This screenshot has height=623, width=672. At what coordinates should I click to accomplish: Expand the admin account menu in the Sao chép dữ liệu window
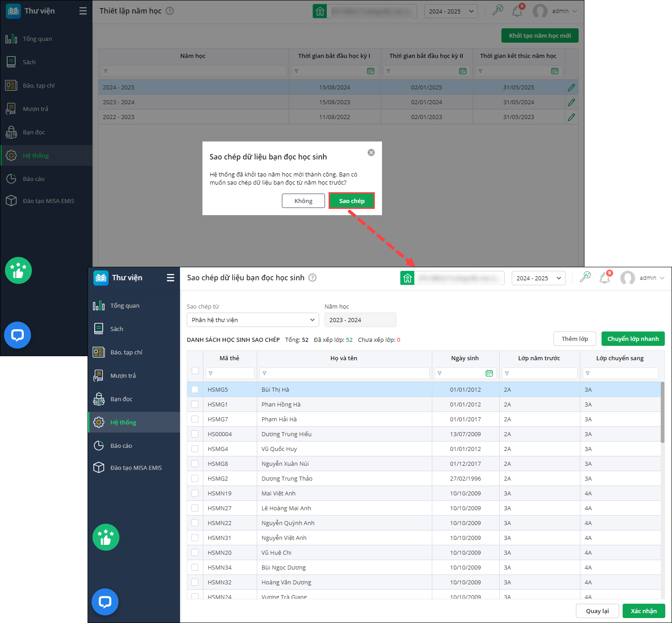tap(652, 278)
